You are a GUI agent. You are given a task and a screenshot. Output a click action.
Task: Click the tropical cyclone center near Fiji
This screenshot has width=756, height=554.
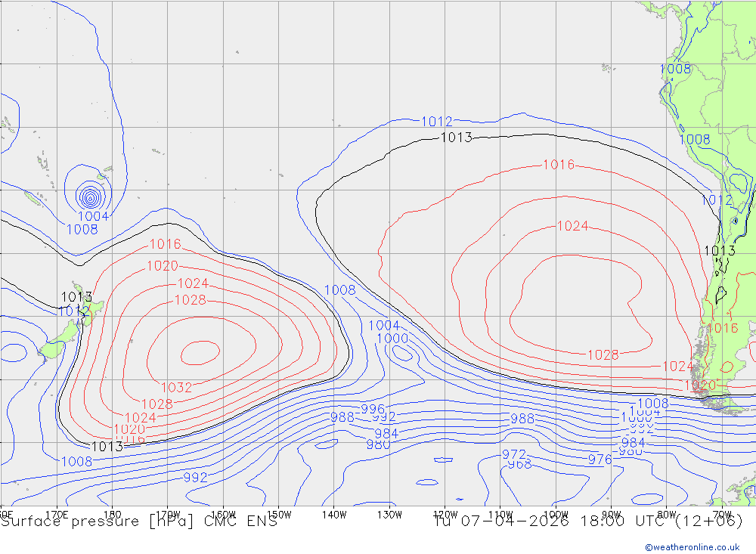90,197
